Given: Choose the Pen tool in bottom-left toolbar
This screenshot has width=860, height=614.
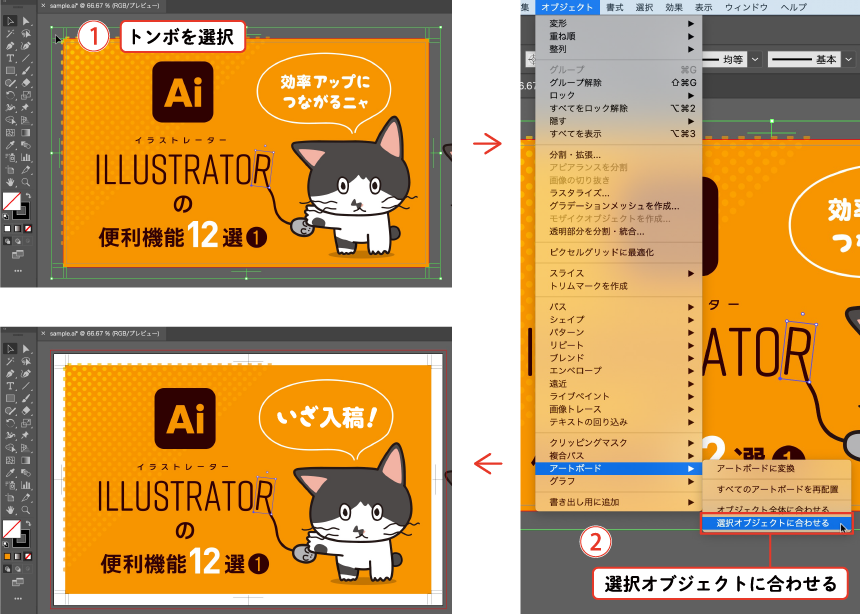Looking at the screenshot, I should coord(8,373).
